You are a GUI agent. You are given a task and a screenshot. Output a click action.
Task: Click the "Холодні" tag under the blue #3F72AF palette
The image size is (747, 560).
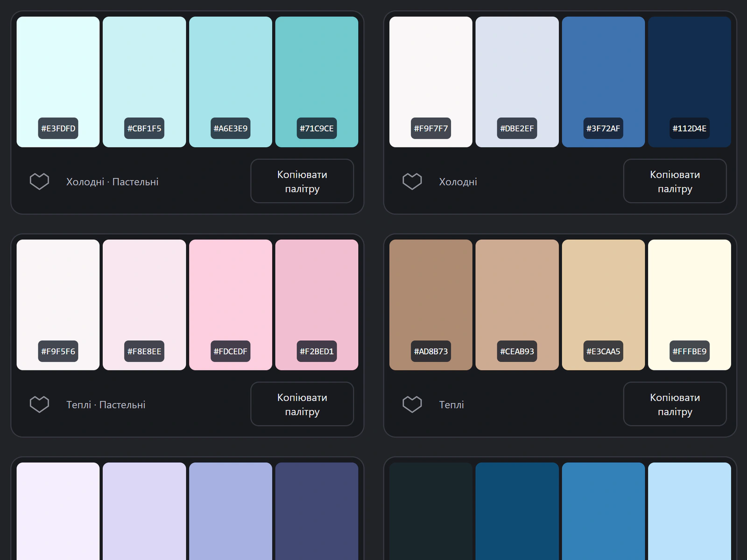[x=458, y=182]
